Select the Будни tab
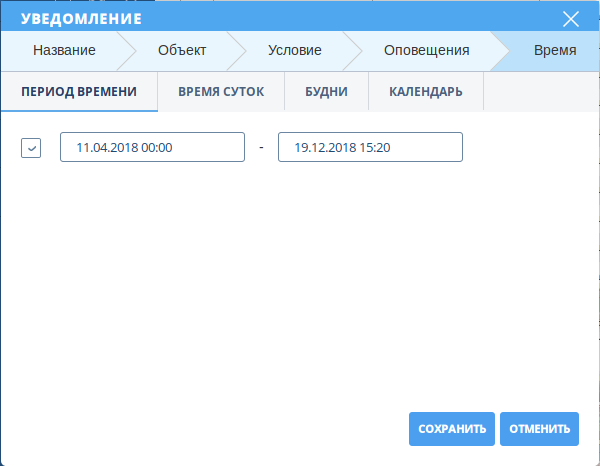Viewport: 600px width, 466px height. click(327, 92)
